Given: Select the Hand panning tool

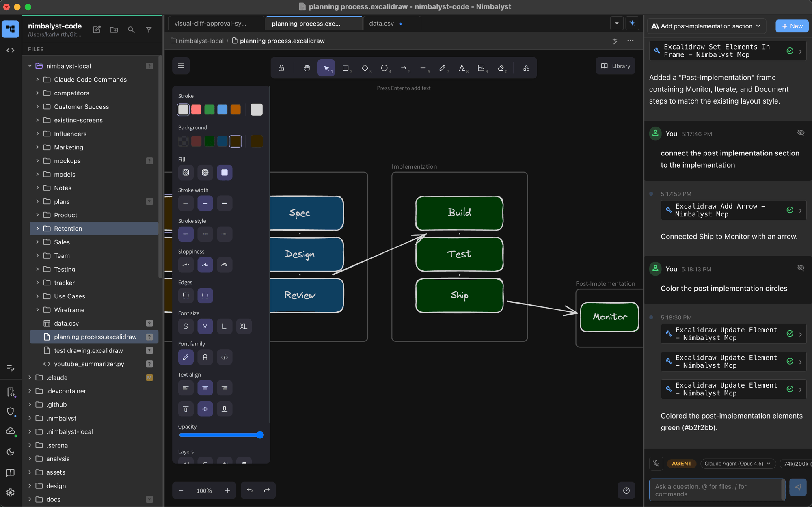Looking at the screenshot, I should click(x=307, y=68).
